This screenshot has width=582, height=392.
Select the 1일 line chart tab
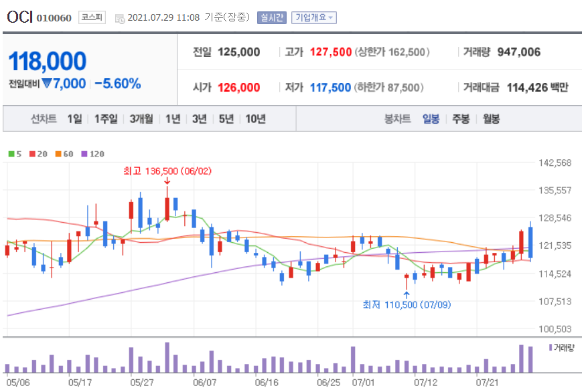coord(74,119)
